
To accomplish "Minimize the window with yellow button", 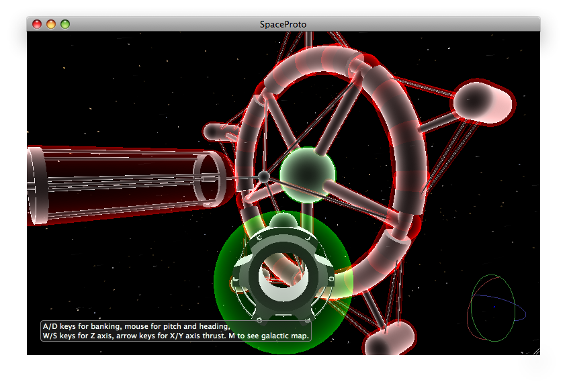I will (51, 24).
